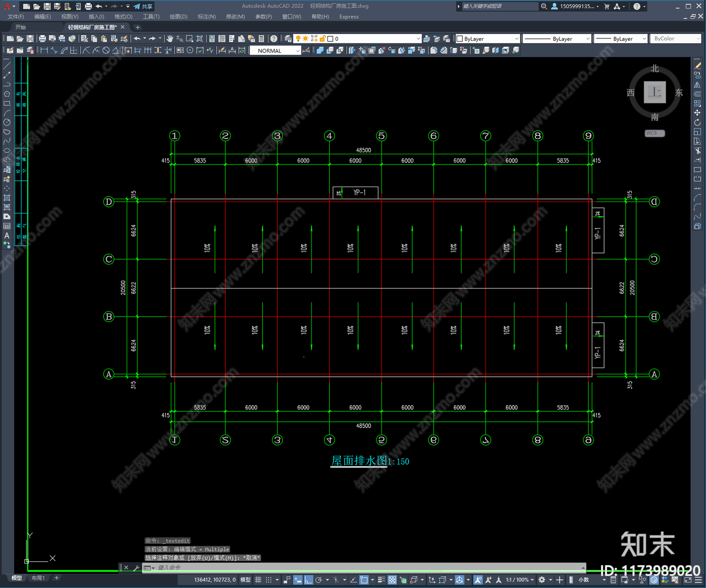Open the Help question mark in standard toolbar
The width and height of the screenshot is (706, 588).
coord(274,39)
